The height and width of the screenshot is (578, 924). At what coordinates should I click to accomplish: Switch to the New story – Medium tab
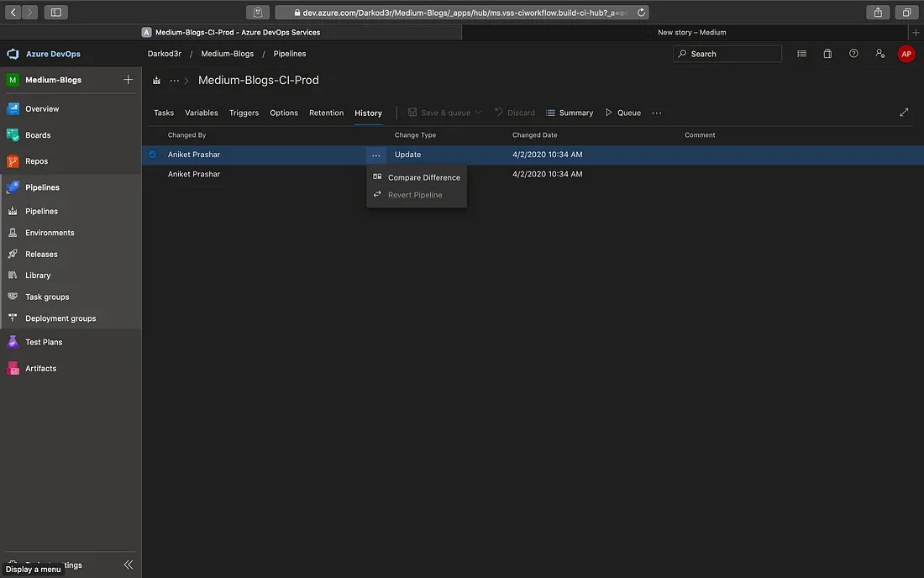[x=692, y=33]
